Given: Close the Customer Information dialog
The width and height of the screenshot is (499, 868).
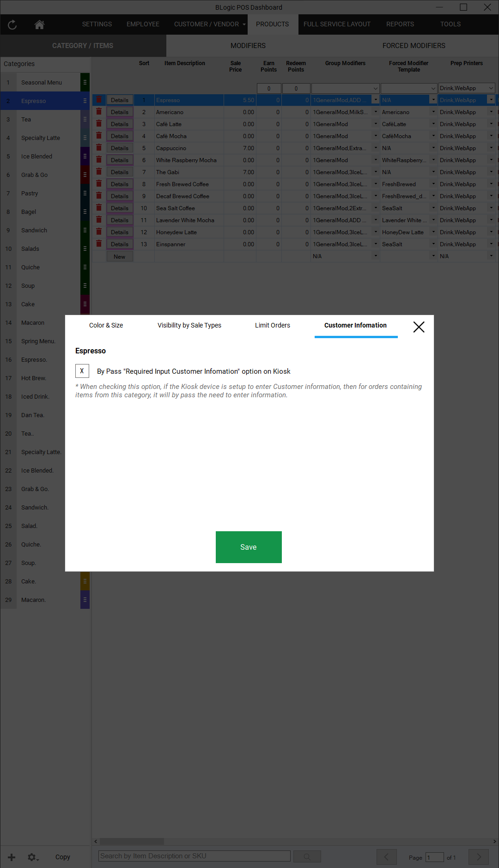Looking at the screenshot, I should (x=419, y=327).
